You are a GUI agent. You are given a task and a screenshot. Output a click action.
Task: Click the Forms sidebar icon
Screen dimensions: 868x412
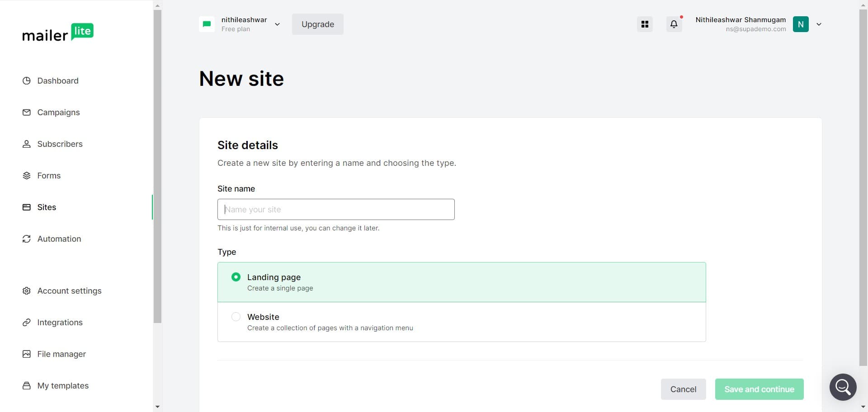point(27,175)
